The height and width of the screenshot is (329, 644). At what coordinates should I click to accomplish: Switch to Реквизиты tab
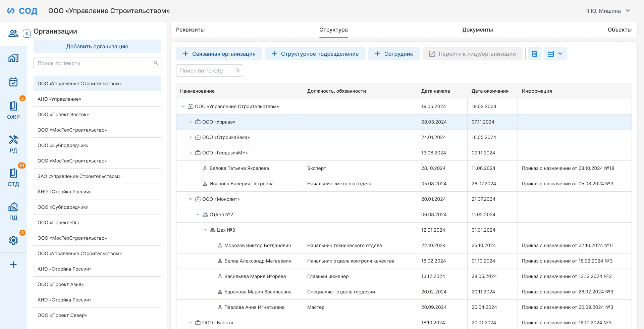click(x=190, y=30)
